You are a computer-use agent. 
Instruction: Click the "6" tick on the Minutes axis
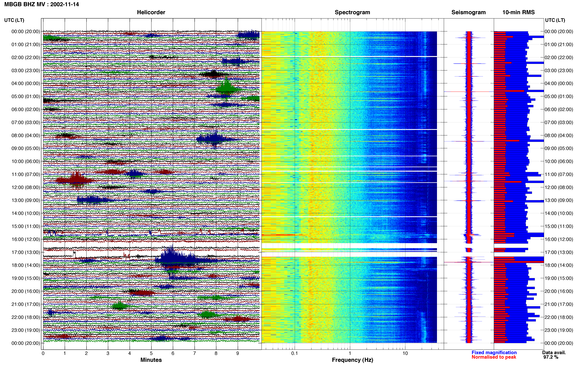(173, 353)
